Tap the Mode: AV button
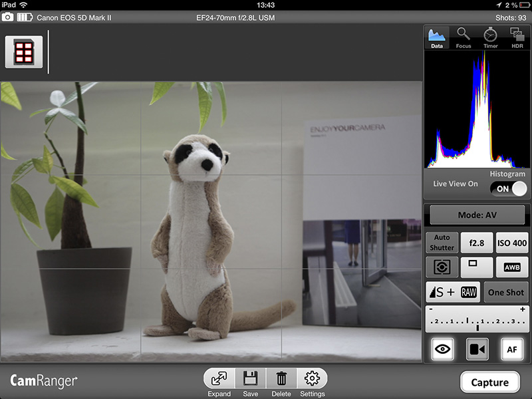This screenshot has width=532, height=399. (477, 215)
